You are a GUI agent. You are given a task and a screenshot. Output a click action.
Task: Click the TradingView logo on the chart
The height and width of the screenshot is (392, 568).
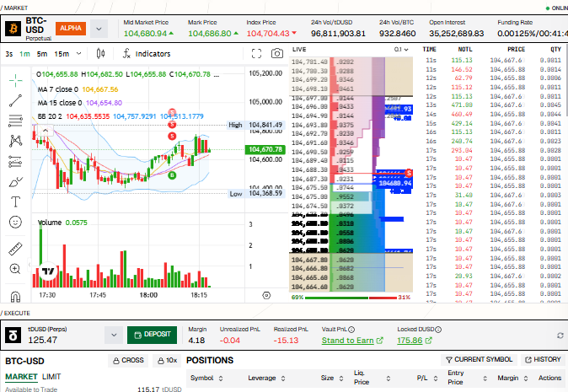[47, 271]
